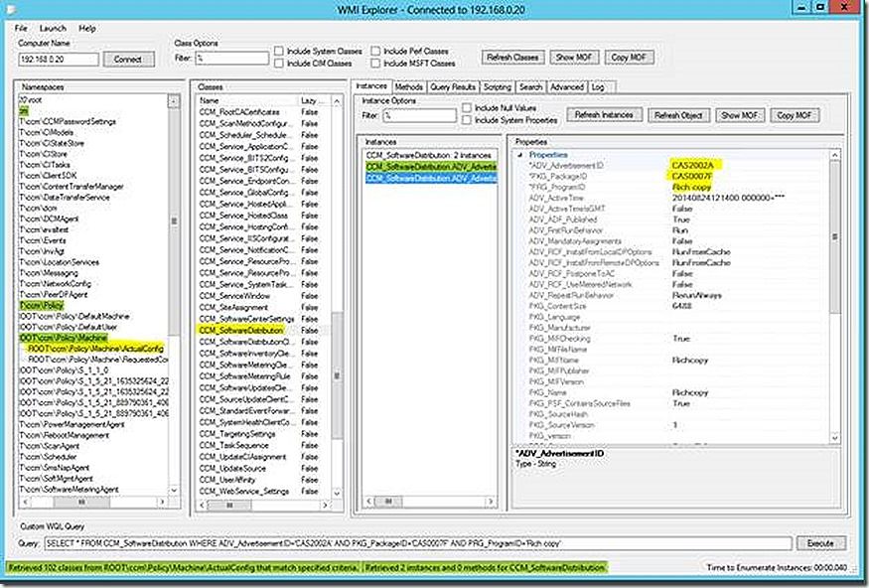Open the Launch menu
The width and height of the screenshot is (869, 588).
point(53,28)
